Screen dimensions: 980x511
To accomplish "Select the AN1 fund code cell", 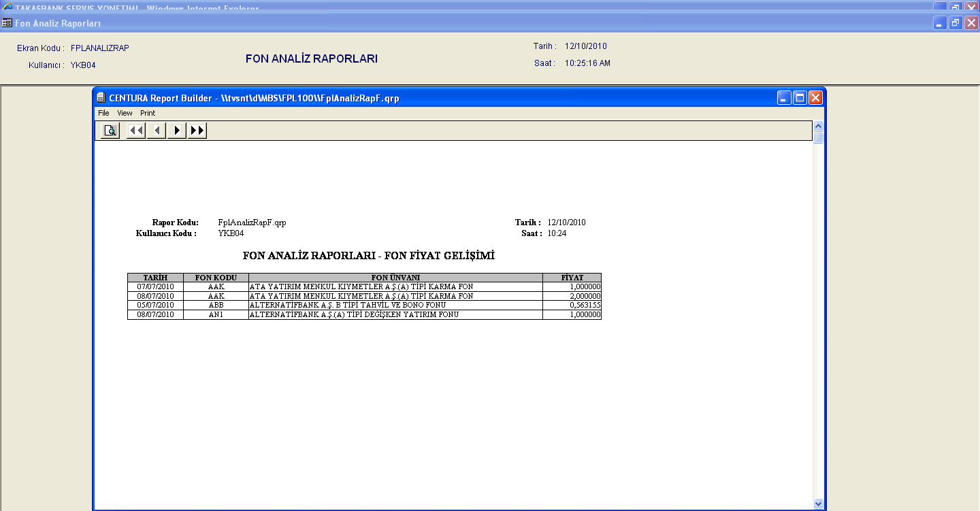I will coord(216,315).
